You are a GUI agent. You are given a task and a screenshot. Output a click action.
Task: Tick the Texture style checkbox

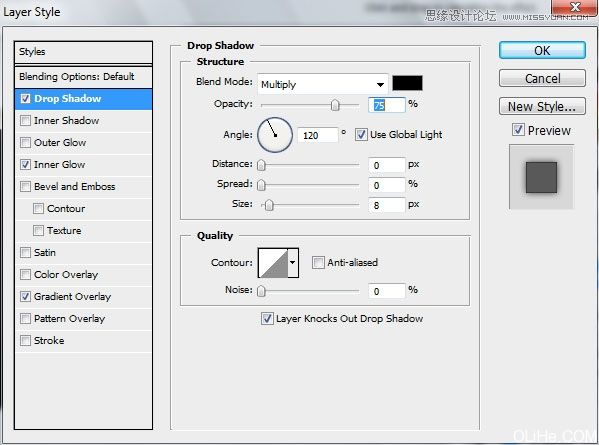[38, 231]
